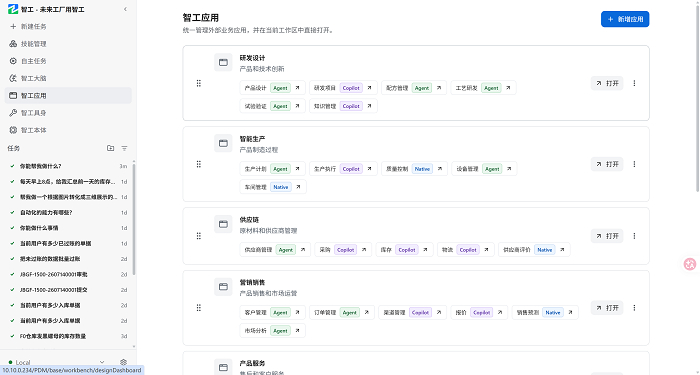Click external arrow on 采购 chip
700x375 pixels.
coord(364,250)
